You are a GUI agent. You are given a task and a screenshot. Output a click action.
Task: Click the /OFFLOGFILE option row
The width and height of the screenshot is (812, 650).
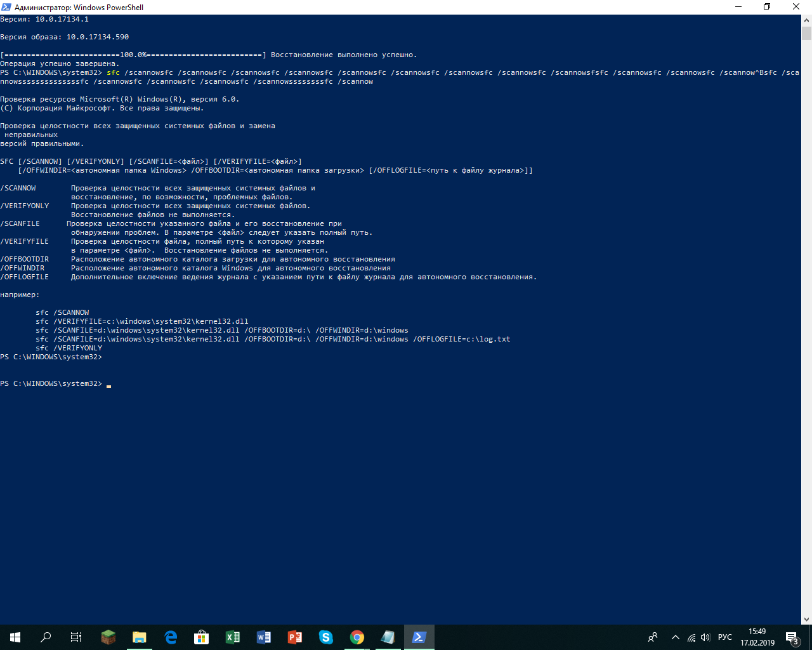coord(268,277)
